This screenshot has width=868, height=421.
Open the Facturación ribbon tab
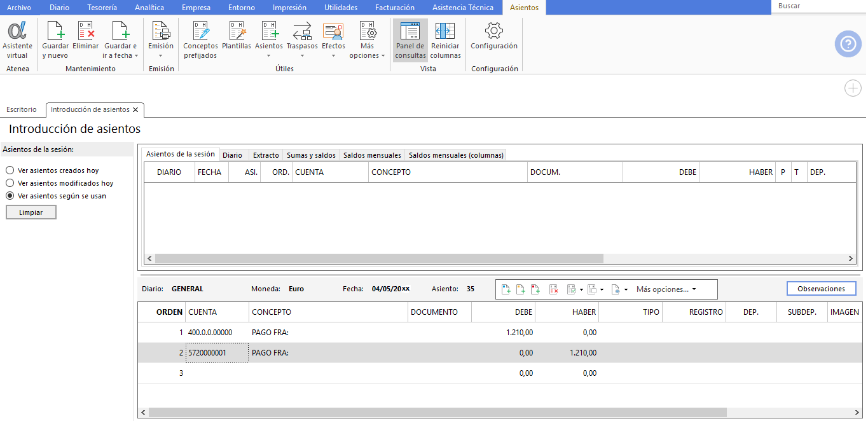click(x=395, y=8)
